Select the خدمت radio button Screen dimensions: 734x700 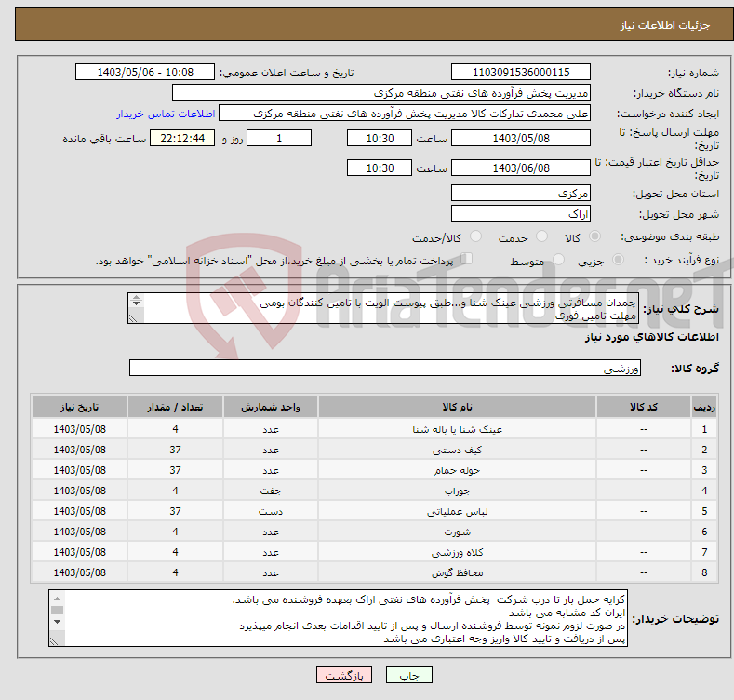coord(541,236)
